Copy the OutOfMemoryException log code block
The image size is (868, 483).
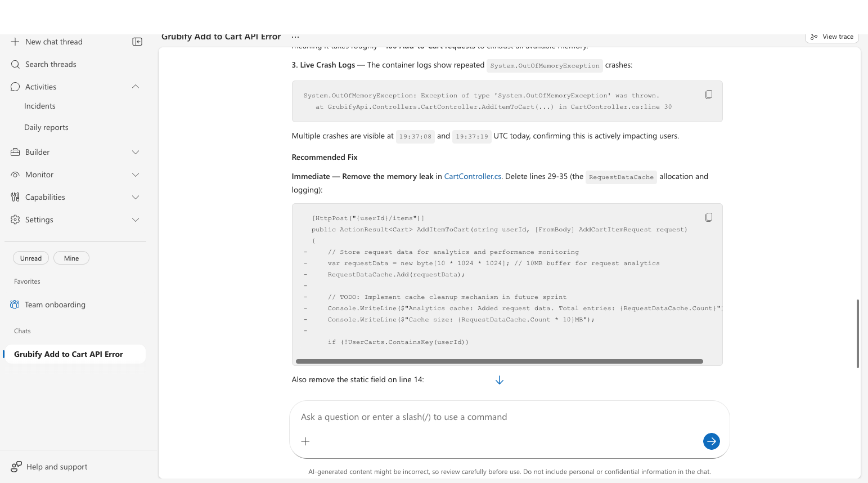(709, 95)
